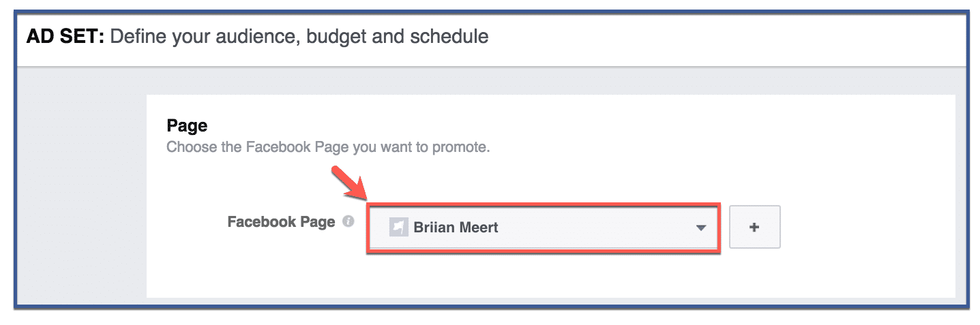Click the plus icon to create a page
This screenshot has height=325, width=980.
click(x=754, y=228)
